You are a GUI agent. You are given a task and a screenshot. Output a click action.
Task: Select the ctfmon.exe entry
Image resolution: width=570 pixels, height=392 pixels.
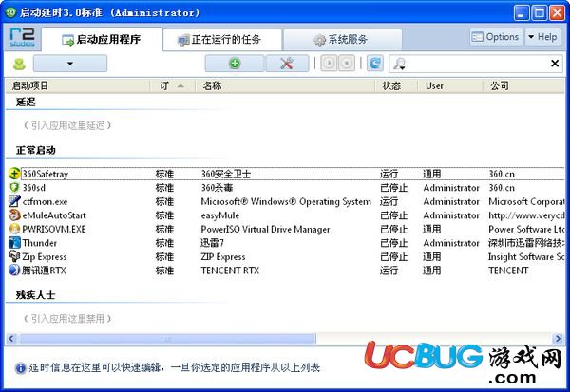[x=45, y=201]
